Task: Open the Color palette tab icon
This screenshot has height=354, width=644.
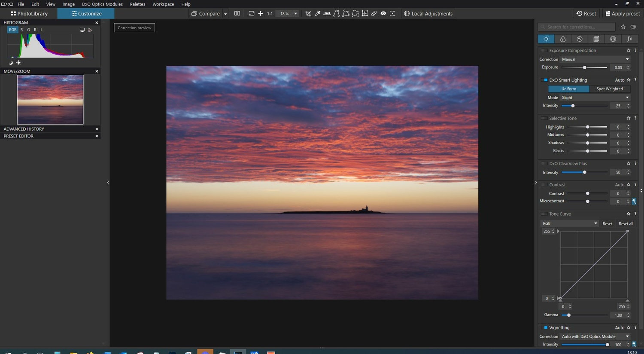Action: click(563, 39)
